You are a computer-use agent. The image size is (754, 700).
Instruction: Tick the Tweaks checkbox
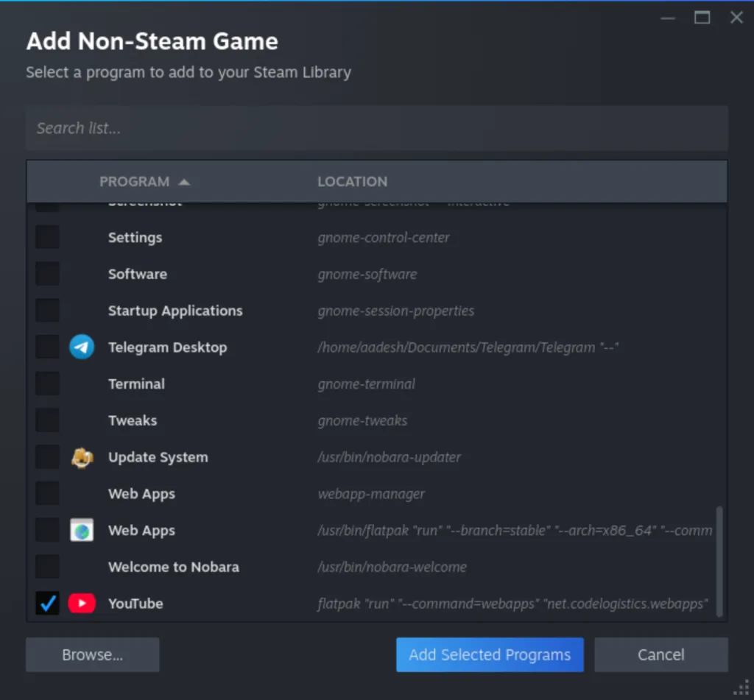(x=48, y=421)
